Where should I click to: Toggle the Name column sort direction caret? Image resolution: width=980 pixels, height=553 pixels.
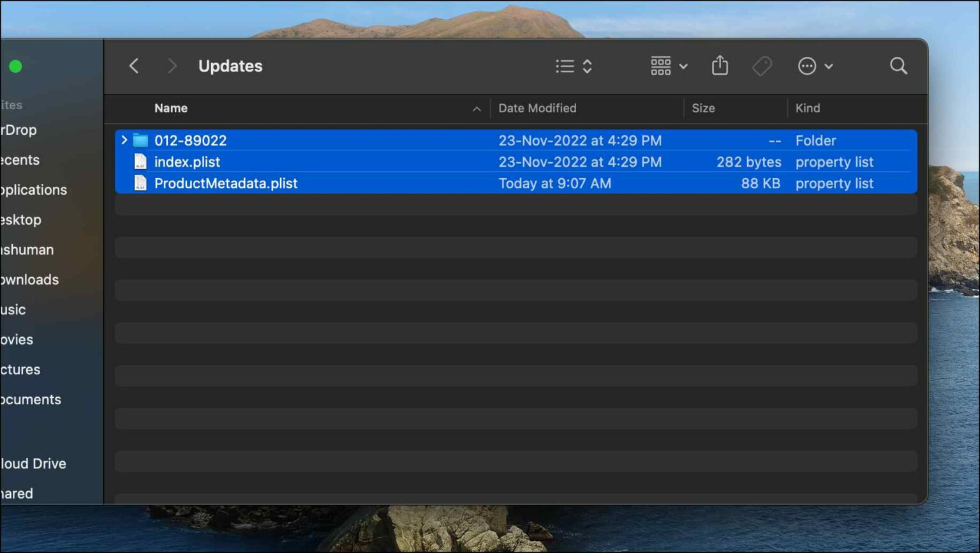tap(477, 109)
